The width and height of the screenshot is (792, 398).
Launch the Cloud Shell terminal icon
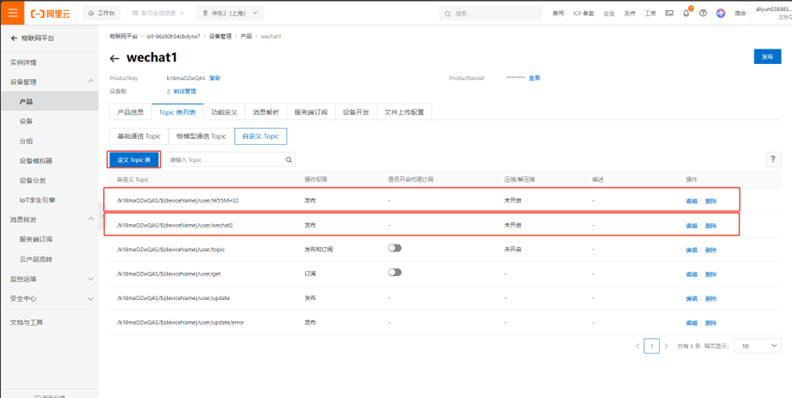669,13
